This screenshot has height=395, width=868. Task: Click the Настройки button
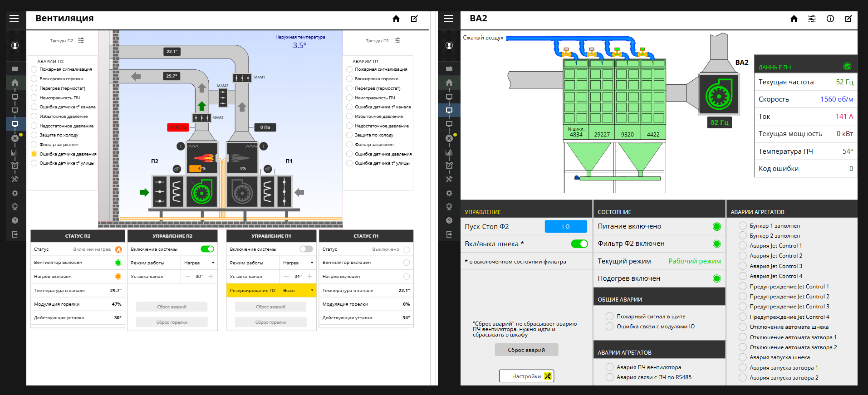pos(526,376)
